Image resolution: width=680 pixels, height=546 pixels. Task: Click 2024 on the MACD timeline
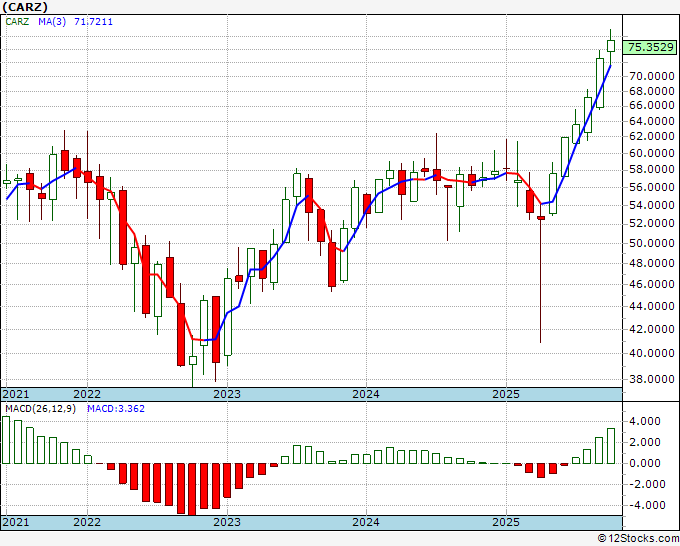pos(366,522)
